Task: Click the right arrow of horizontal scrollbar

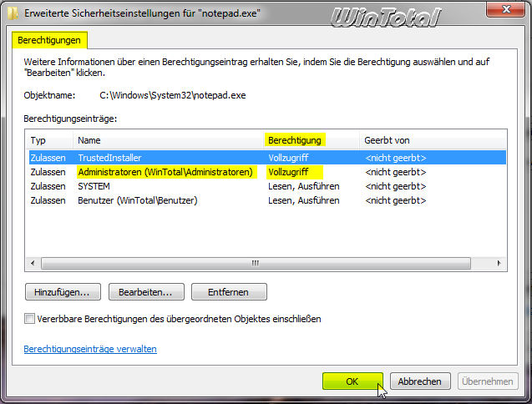Action: pyautogui.click(x=499, y=263)
